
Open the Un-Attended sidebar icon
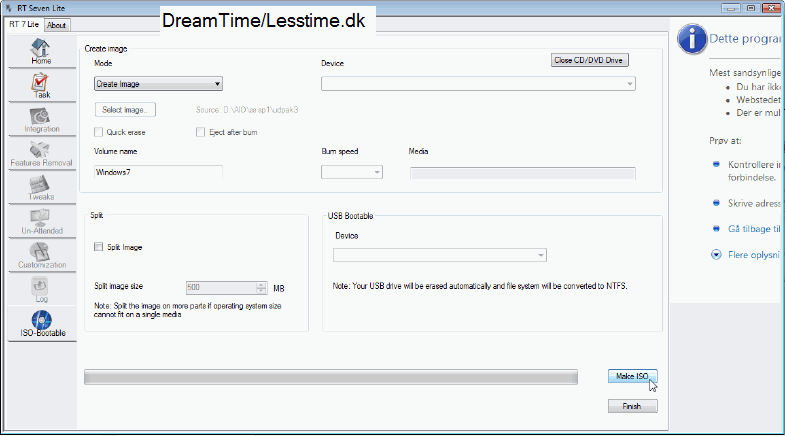[40, 218]
